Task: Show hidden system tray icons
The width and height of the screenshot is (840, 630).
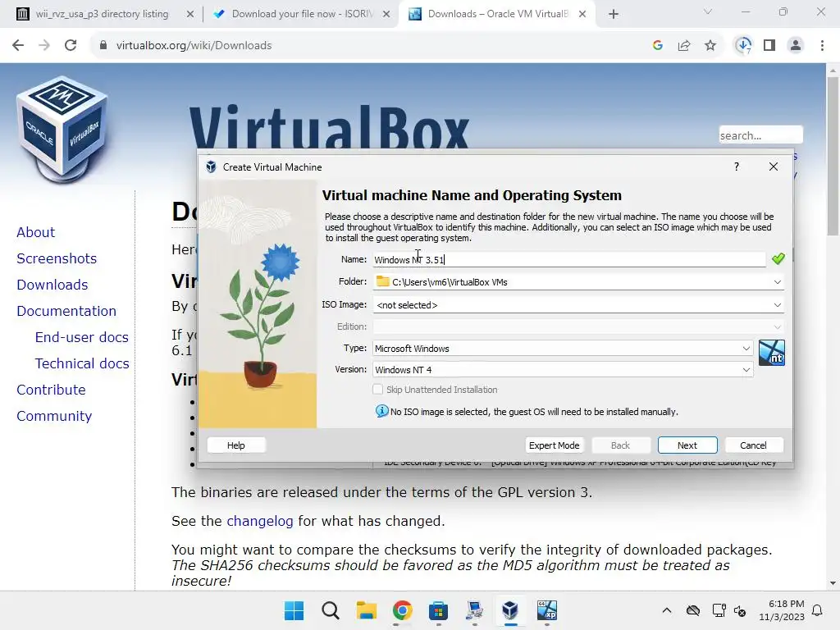Action: click(x=666, y=610)
